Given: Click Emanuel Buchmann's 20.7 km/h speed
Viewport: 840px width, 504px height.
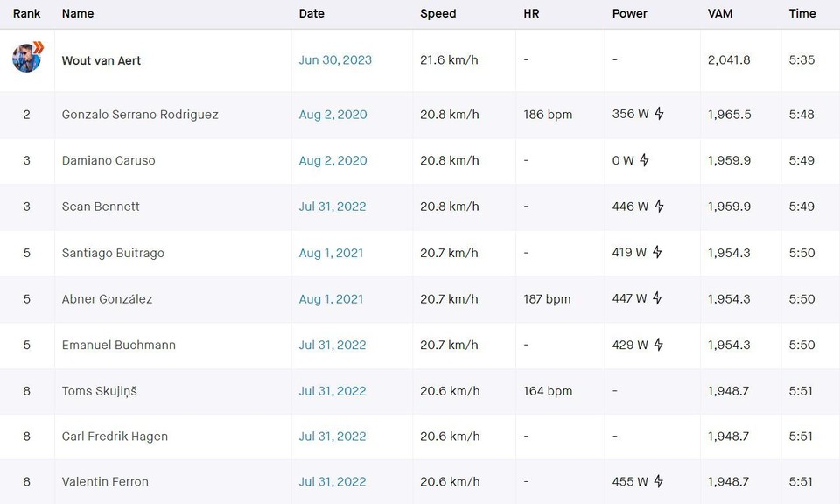Looking at the screenshot, I should click(449, 345).
